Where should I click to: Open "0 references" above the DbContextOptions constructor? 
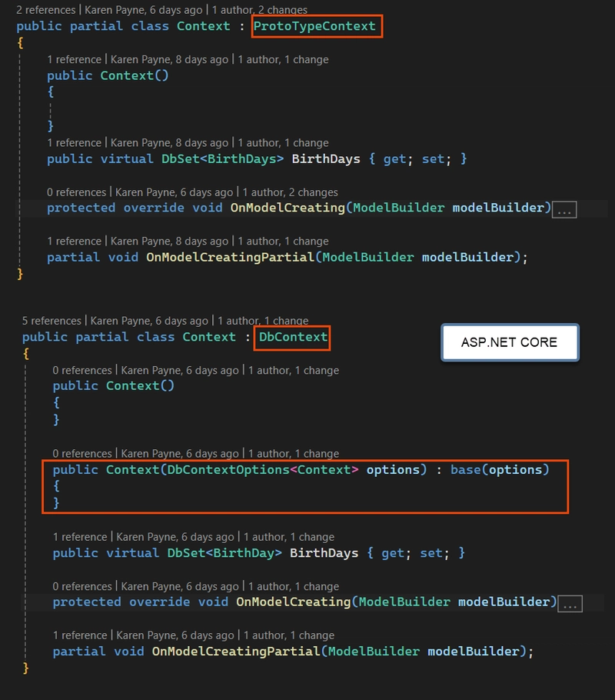coord(82,454)
